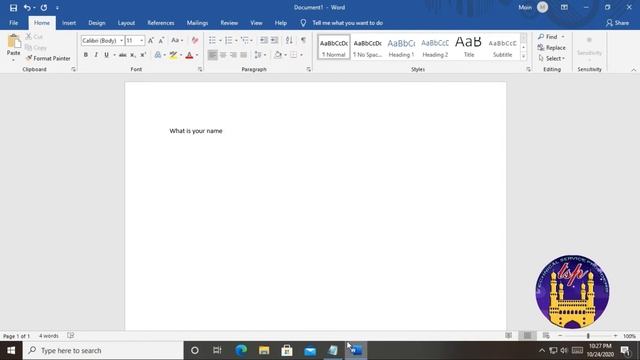
Task: Switch to the Layout tab
Action: point(126,23)
